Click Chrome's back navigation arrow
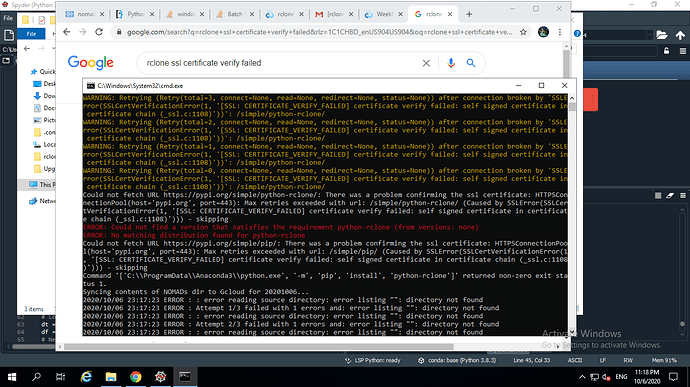This screenshot has height=387, width=690. coord(66,32)
